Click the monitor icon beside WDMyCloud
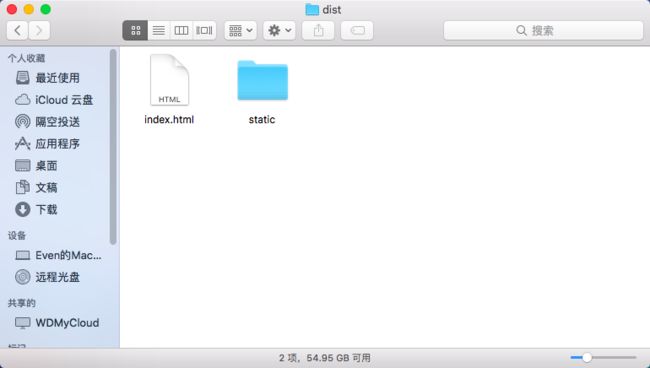 click(23, 323)
